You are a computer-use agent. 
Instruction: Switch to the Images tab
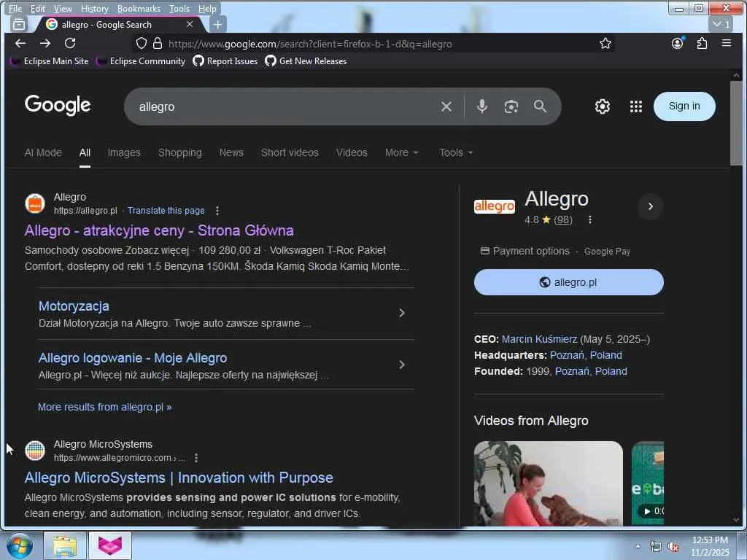[x=124, y=152]
